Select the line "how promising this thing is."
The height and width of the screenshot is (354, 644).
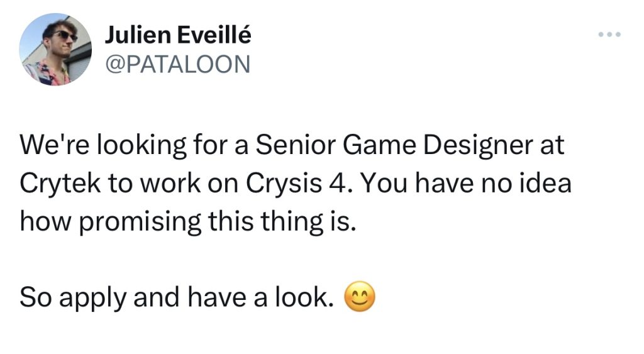187,222
